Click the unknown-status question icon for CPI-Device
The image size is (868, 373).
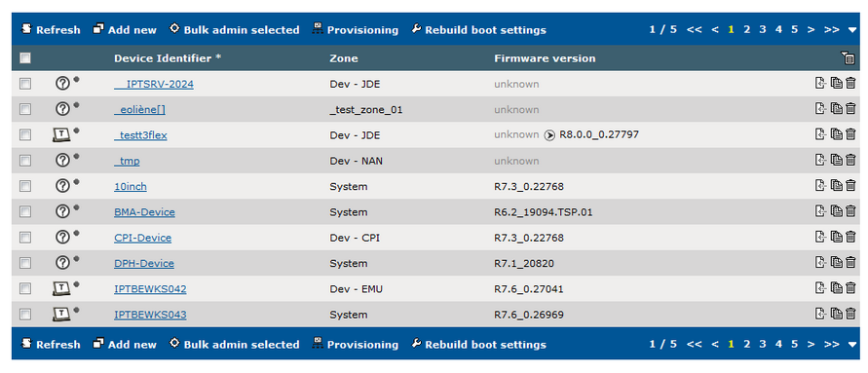[x=63, y=237]
